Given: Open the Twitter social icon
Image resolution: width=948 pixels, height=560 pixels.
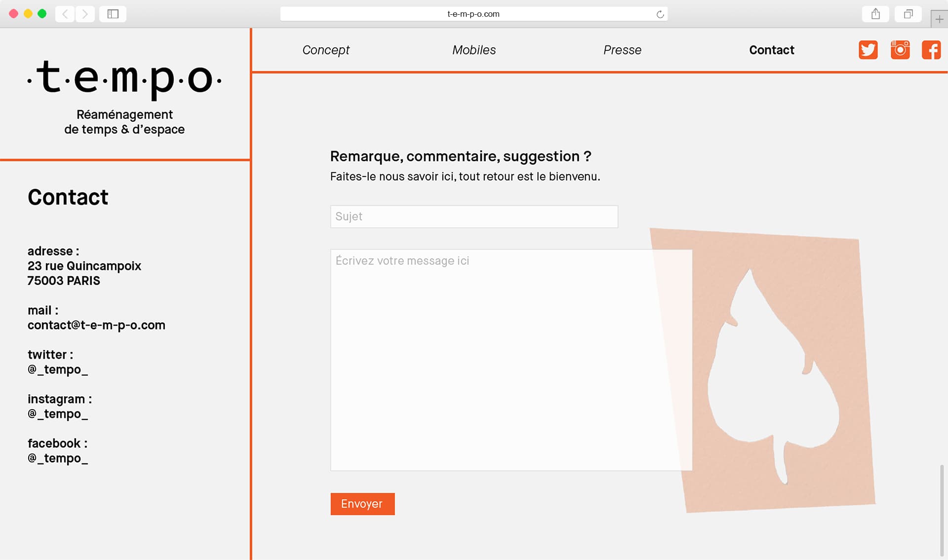Looking at the screenshot, I should pyautogui.click(x=868, y=50).
